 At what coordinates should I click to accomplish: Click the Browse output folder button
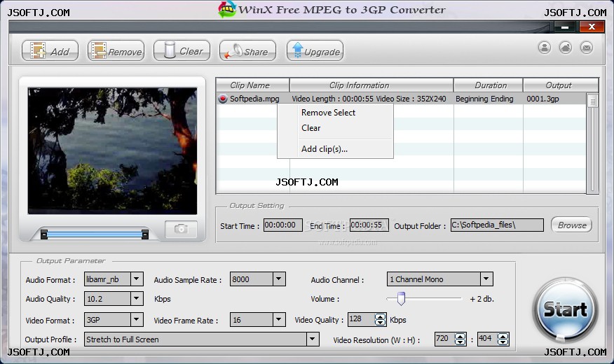pyautogui.click(x=572, y=225)
